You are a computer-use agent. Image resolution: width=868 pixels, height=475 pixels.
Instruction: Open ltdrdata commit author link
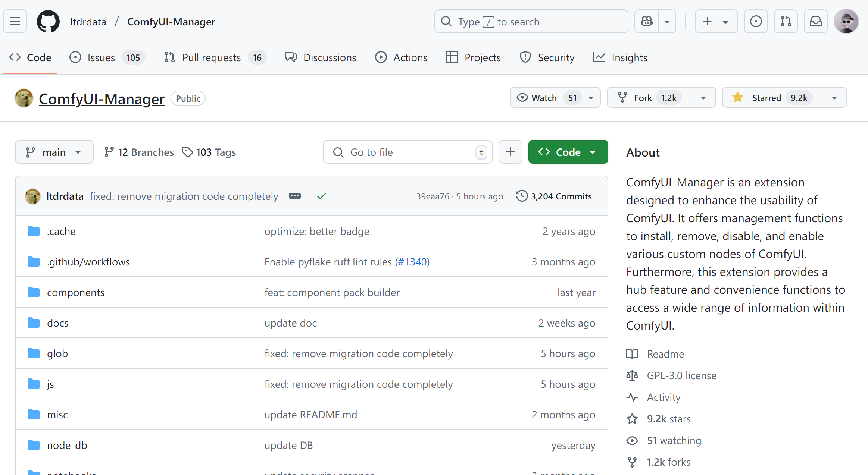tap(65, 196)
